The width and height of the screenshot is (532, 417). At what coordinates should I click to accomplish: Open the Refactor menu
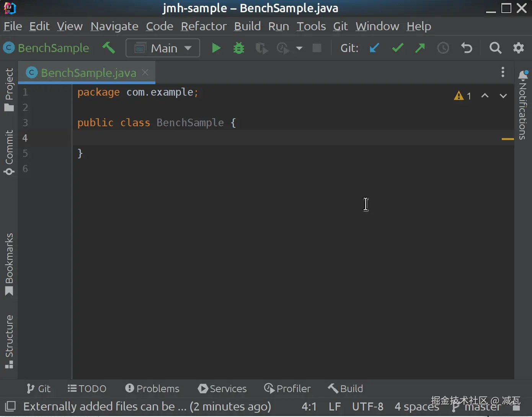point(204,26)
